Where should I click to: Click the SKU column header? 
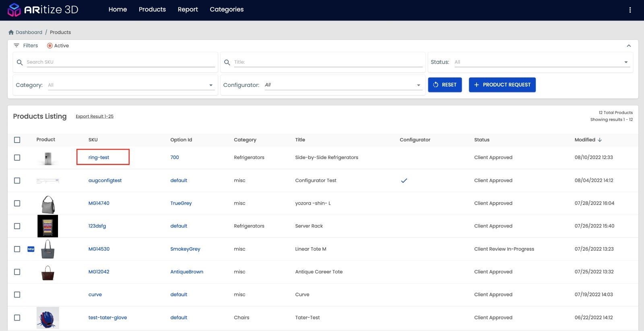point(93,140)
